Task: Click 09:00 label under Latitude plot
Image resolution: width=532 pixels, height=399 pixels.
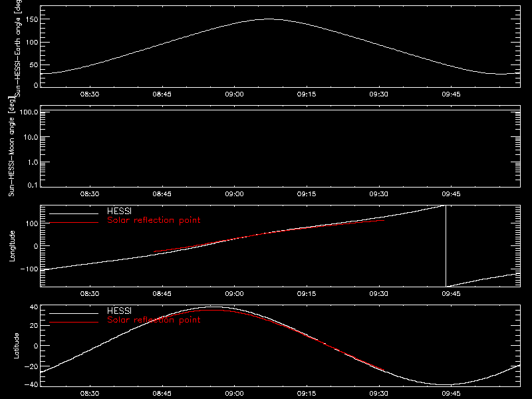Action: [x=234, y=394]
